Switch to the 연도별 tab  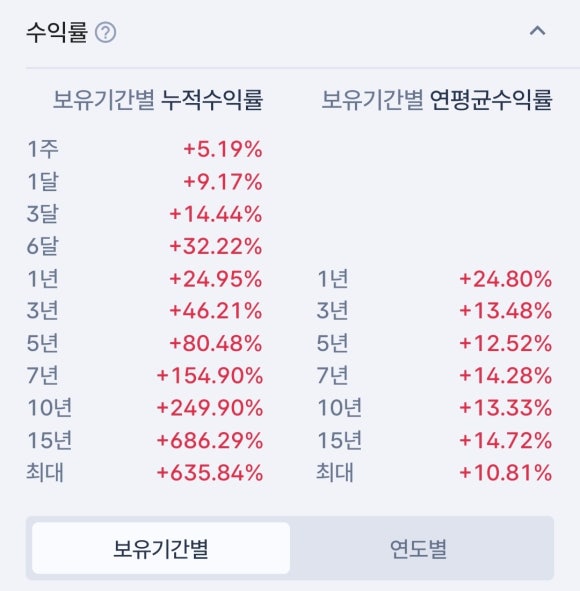click(x=418, y=548)
